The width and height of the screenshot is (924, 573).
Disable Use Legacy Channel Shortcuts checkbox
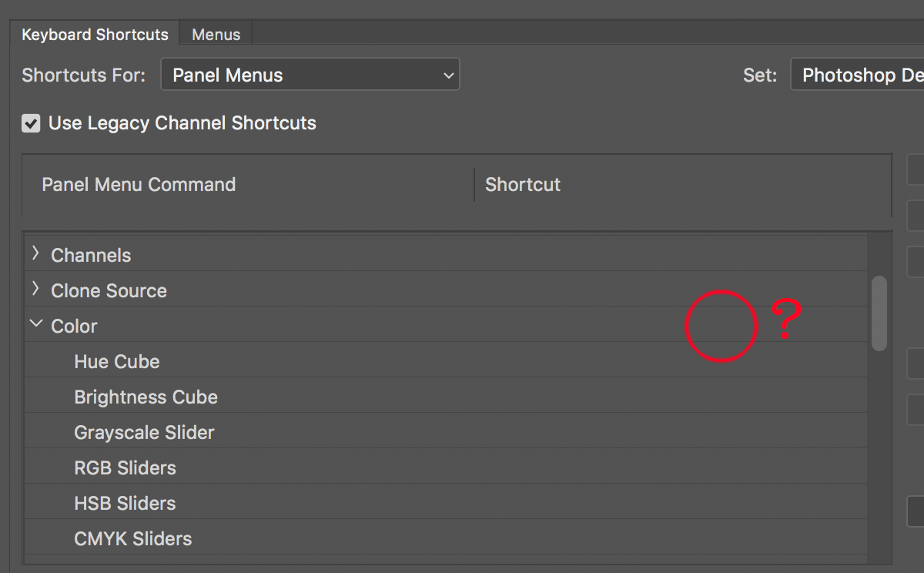click(31, 123)
